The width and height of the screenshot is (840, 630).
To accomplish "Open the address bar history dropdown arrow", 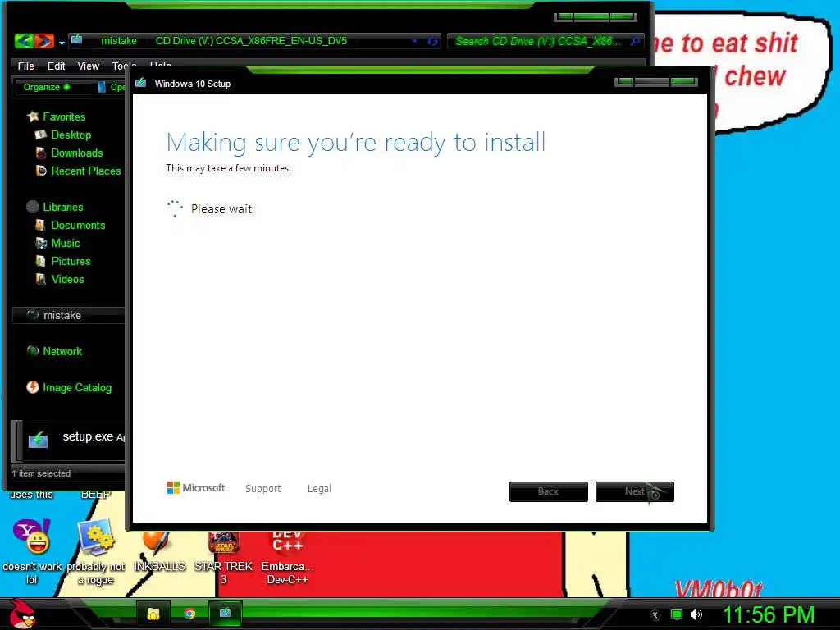I will [x=414, y=41].
